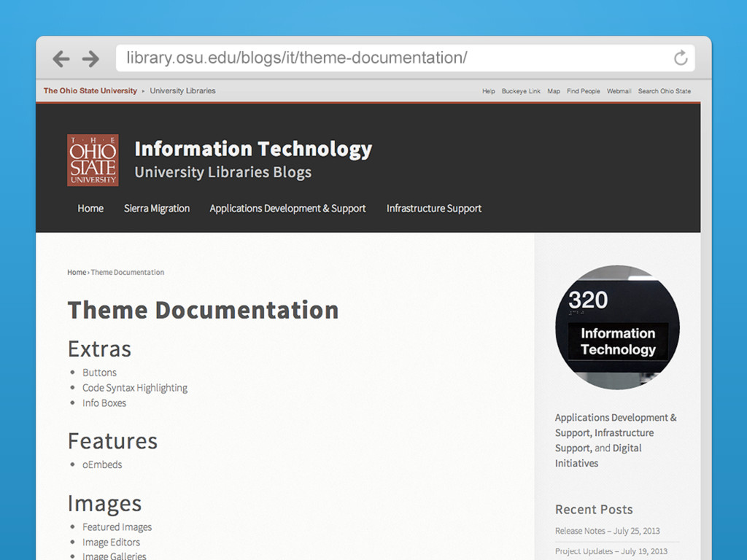The width and height of the screenshot is (747, 560).
Task: Open Code Syntax Highlighting link
Action: [x=135, y=388]
